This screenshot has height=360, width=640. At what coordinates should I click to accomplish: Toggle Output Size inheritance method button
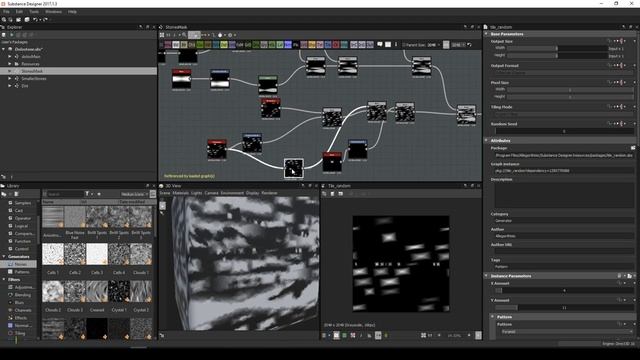tap(621, 41)
